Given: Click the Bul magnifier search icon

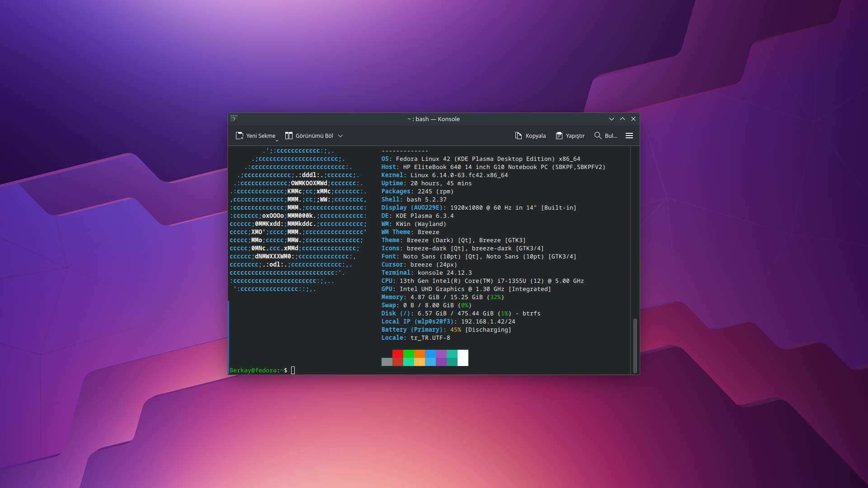Looking at the screenshot, I should tap(598, 136).
